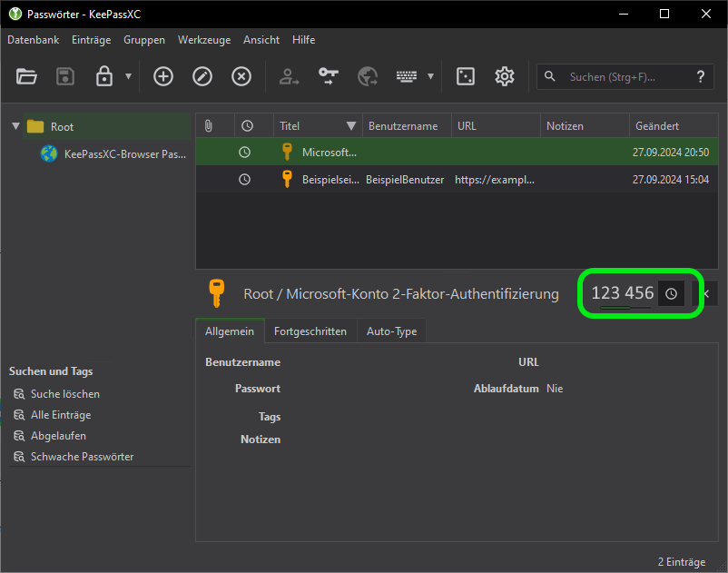Click the search field Suchen (Strg+F)
This screenshot has width=728, height=573.
pyautogui.click(x=612, y=77)
